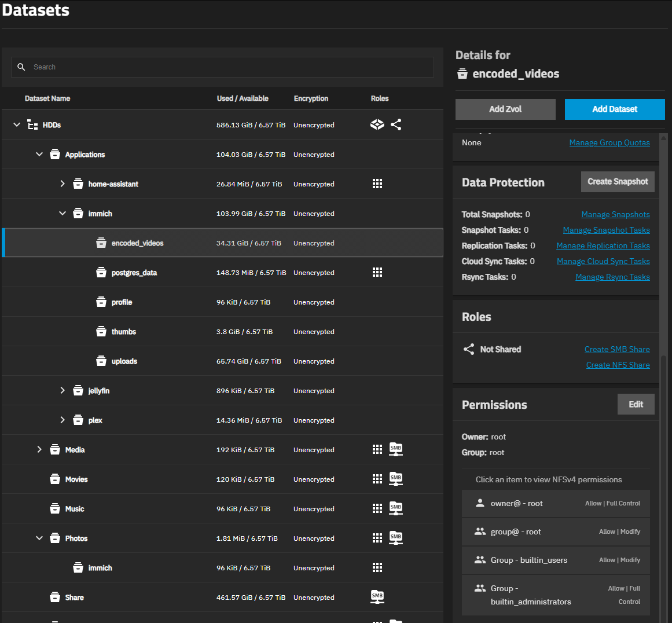Collapse the HDDs root dataset
Screen dimensions: 672x623
click(17, 125)
